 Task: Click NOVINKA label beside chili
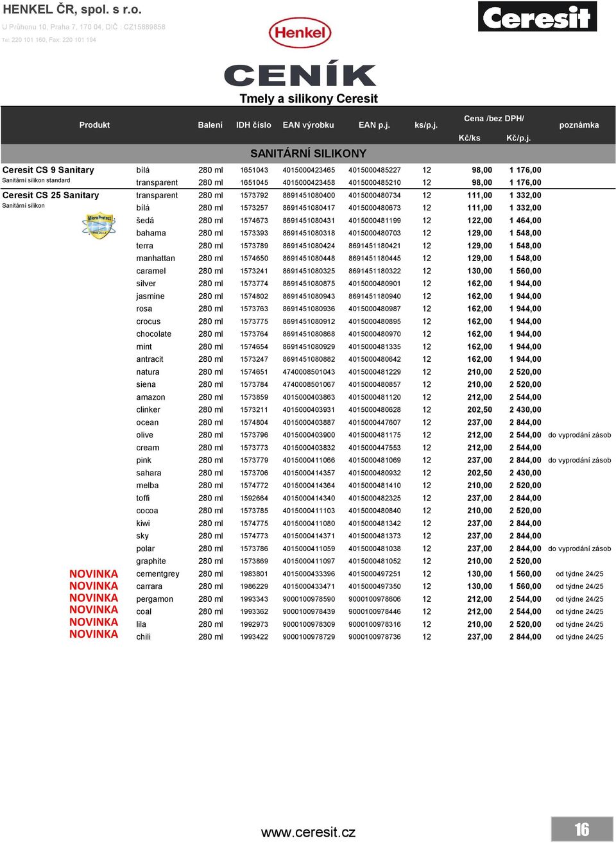pos(94,634)
